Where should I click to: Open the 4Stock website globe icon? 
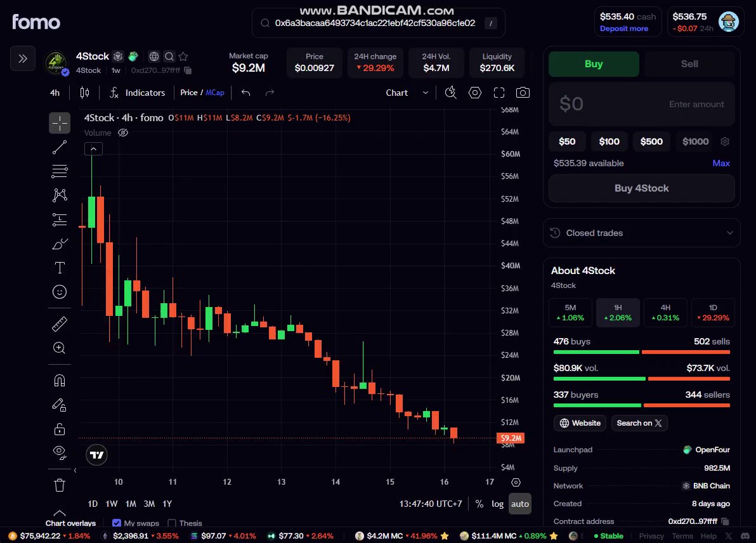[x=154, y=56]
